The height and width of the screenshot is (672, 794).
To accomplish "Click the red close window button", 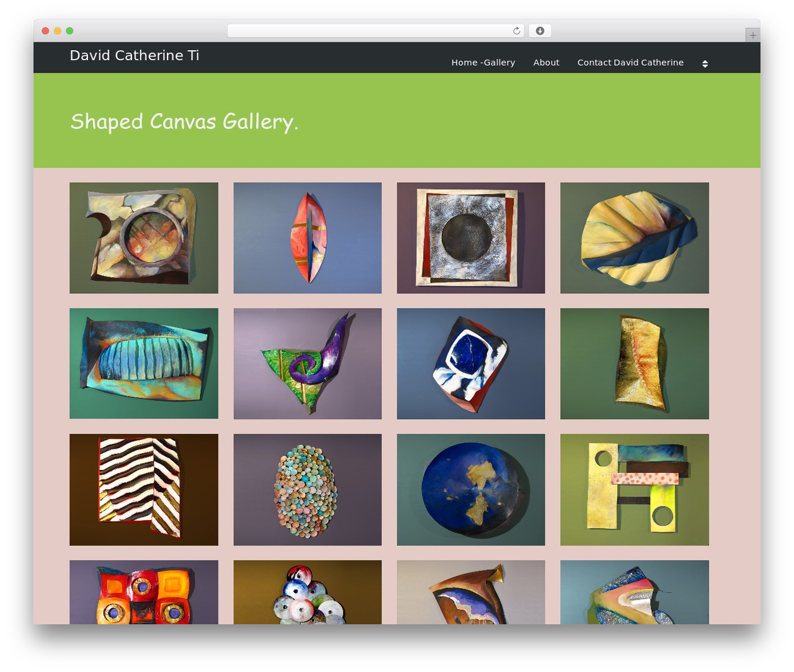I will (45, 31).
